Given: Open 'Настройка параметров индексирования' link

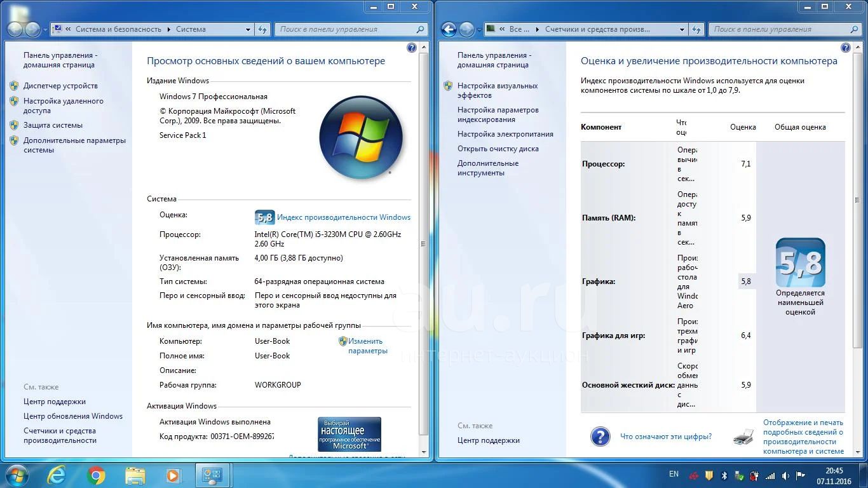Looking at the screenshot, I should coord(498,114).
